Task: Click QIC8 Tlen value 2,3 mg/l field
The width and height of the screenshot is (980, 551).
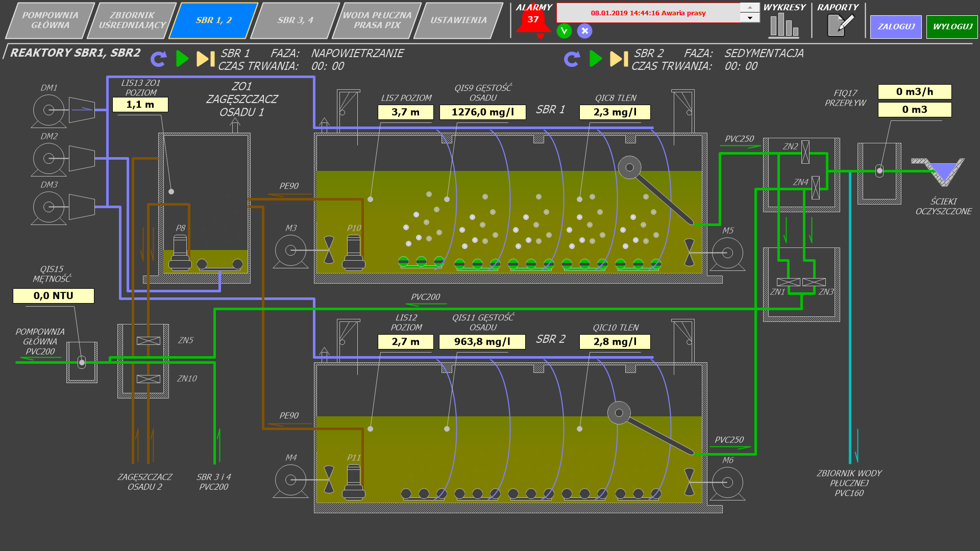Action: click(x=615, y=112)
